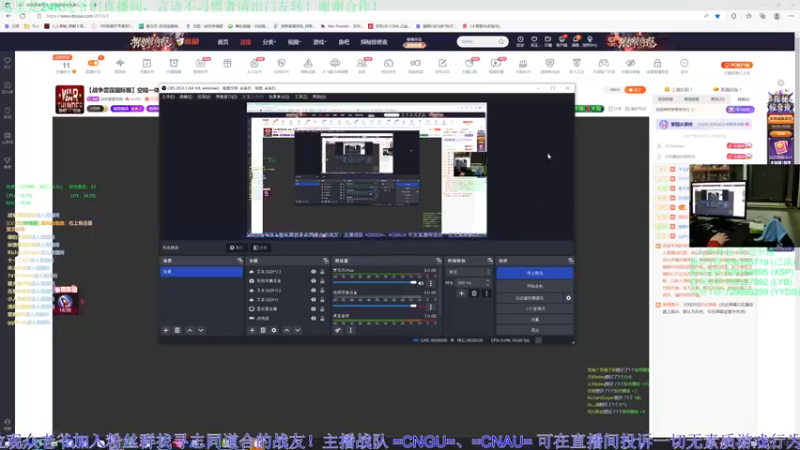
Task: Add a scene transition with plus icon
Action: [x=461, y=293]
